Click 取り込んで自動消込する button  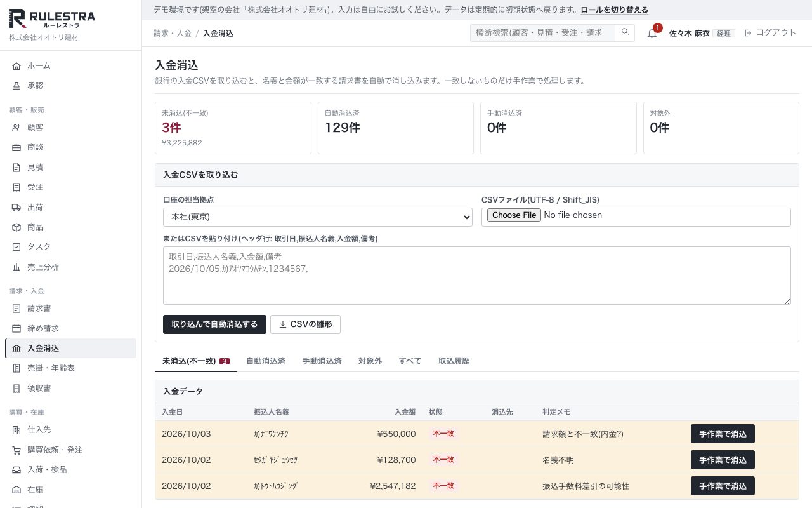(214, 324)
